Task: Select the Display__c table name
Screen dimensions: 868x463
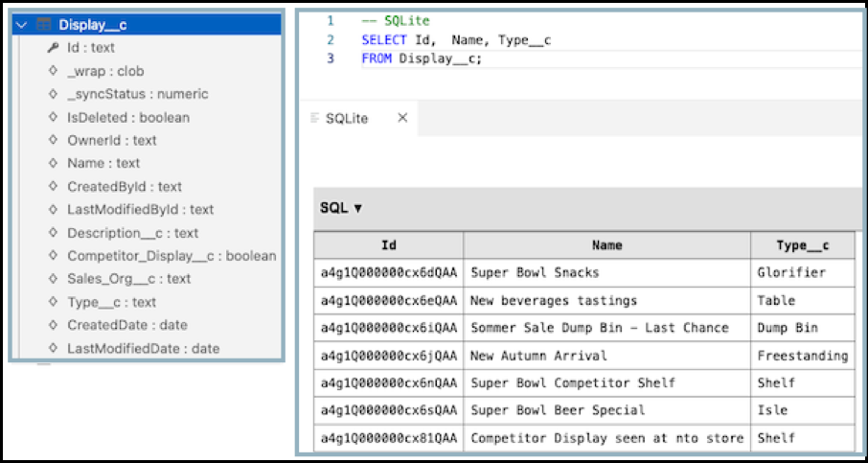Action: [94, 25]
